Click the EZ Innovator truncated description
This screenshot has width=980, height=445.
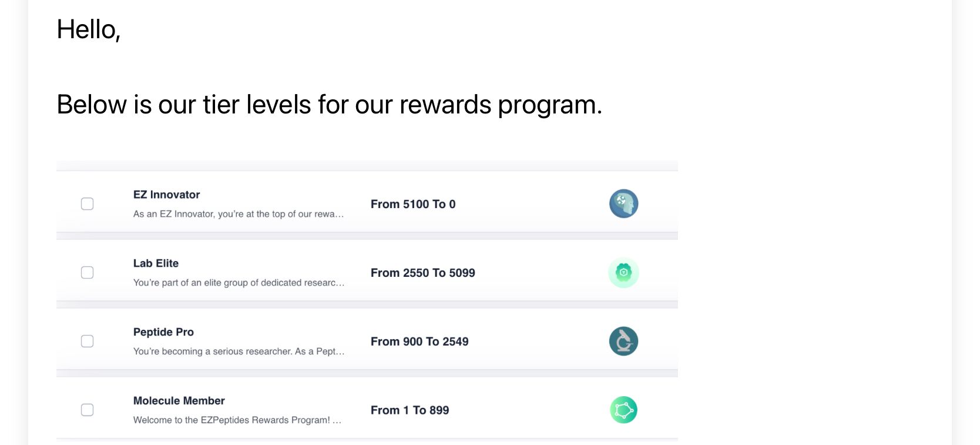tap(238, 214)
